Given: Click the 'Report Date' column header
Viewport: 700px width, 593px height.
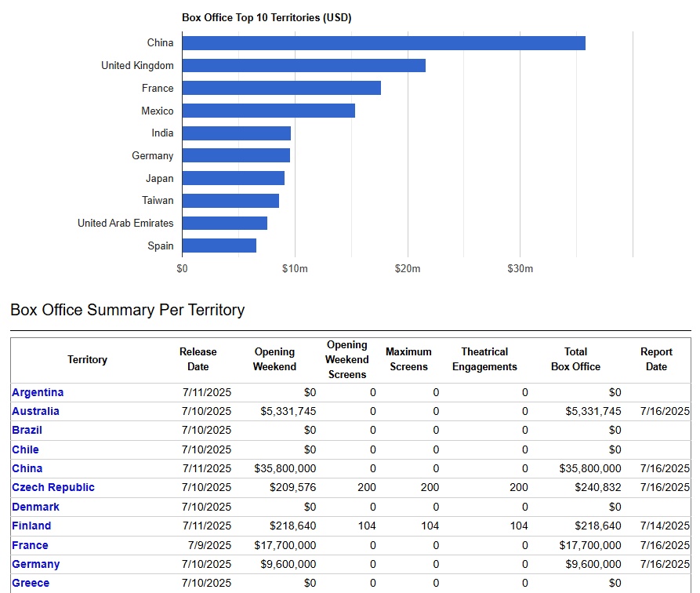Looking at the screenshot, I should click(x=656, y=359).
